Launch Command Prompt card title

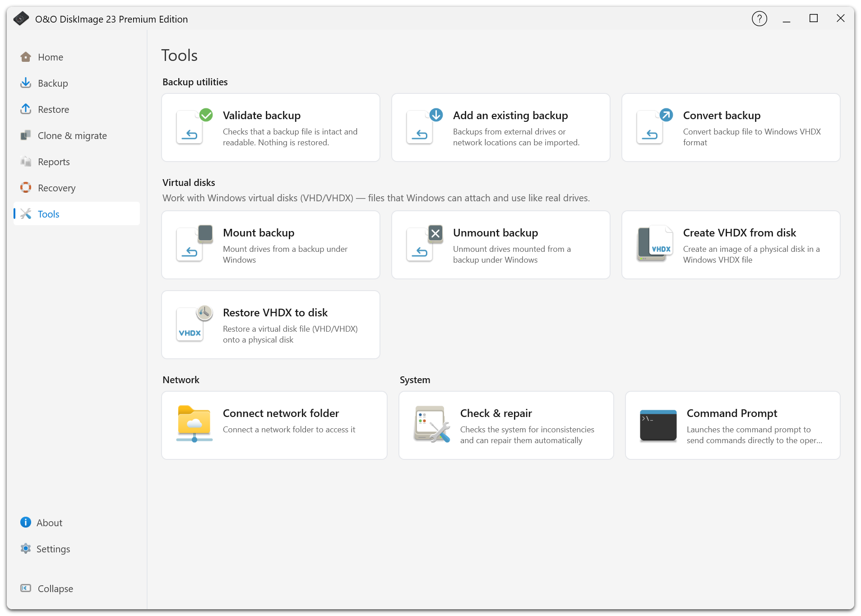[732, 413]
